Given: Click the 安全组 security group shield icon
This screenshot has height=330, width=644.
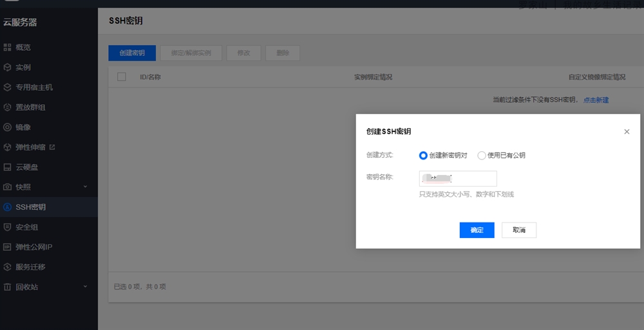Looking at the screenshot, I should coord(7,227).
